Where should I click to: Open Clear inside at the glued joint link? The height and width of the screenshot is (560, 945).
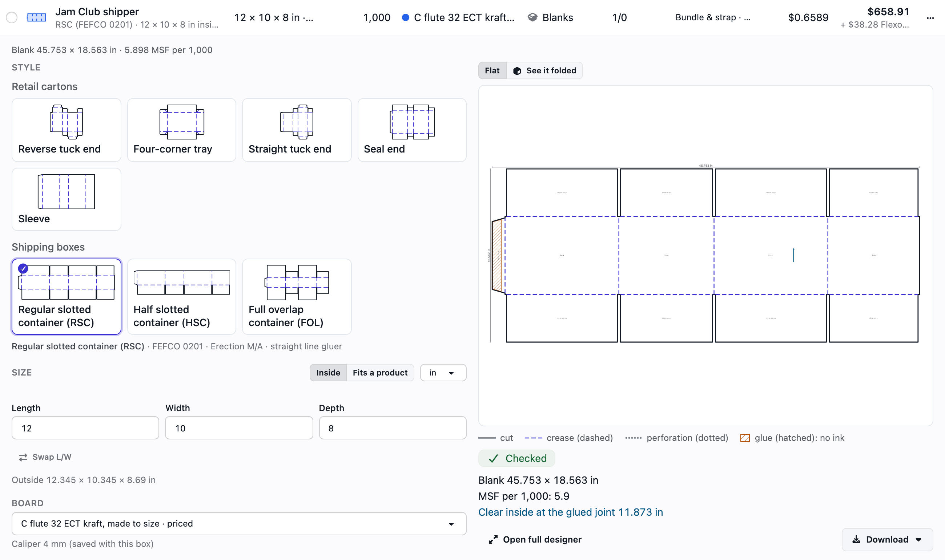tap(571, 512)
